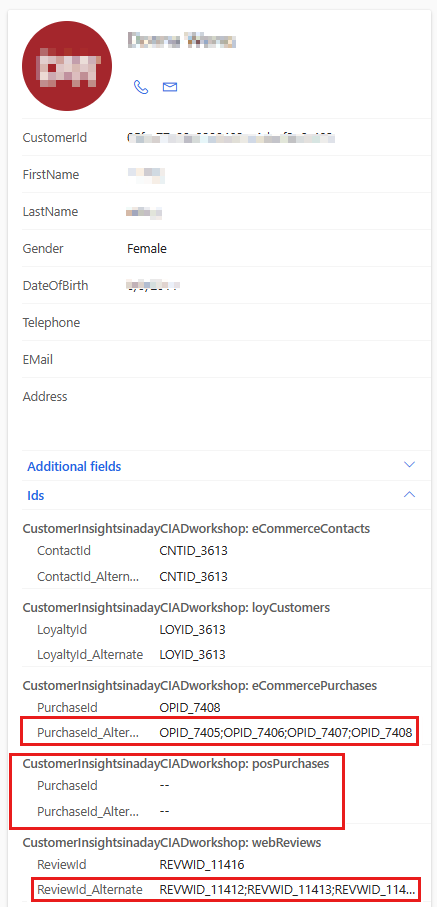Image resolution: width=441 pixels, height=907 pixels.
Task: Select the ReviewId value REVWID_11416
Action: tap(202, 865)
